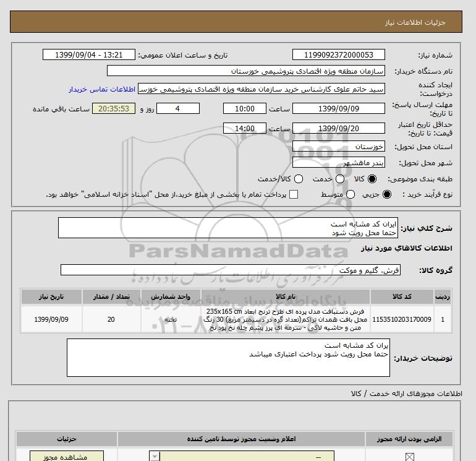Click the price validity date 1399/09/20 field
The width and height of the screenshot is (476, 461).
(339, 128)
